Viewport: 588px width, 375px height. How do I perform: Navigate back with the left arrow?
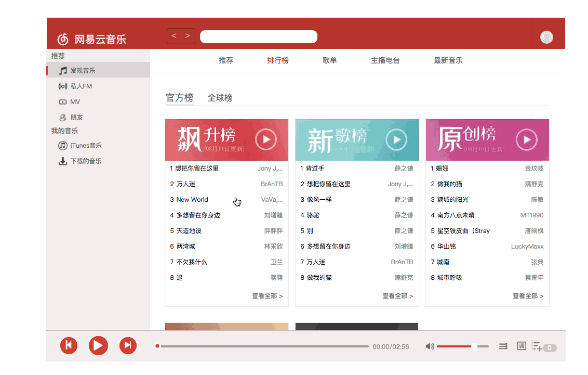click(174, 36)
